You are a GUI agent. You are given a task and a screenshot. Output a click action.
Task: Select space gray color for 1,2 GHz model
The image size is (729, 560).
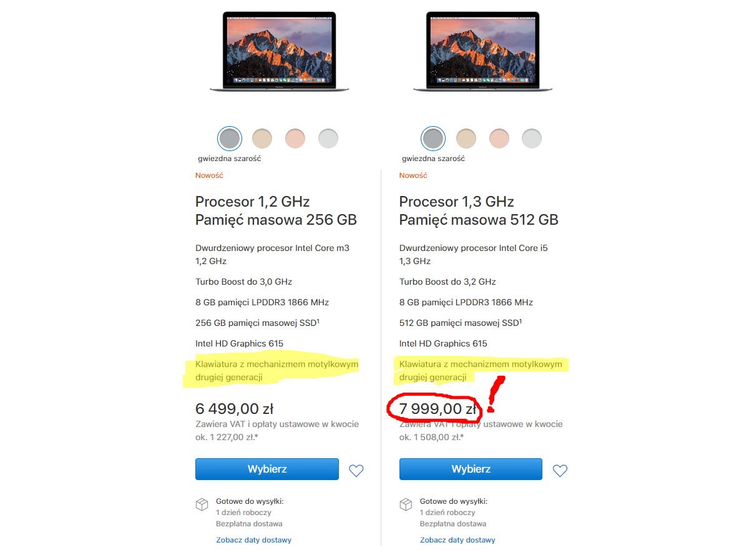point(230,139)
